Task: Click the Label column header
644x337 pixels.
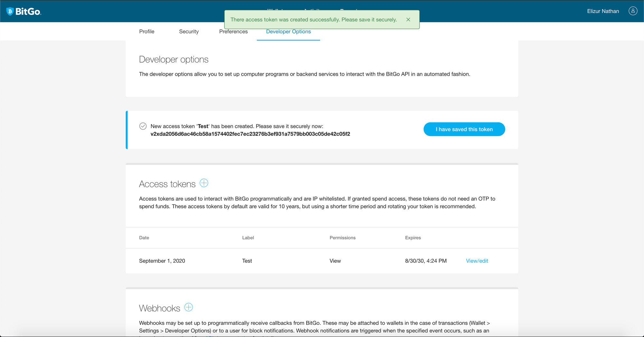Action: click(x=248, y=238)
